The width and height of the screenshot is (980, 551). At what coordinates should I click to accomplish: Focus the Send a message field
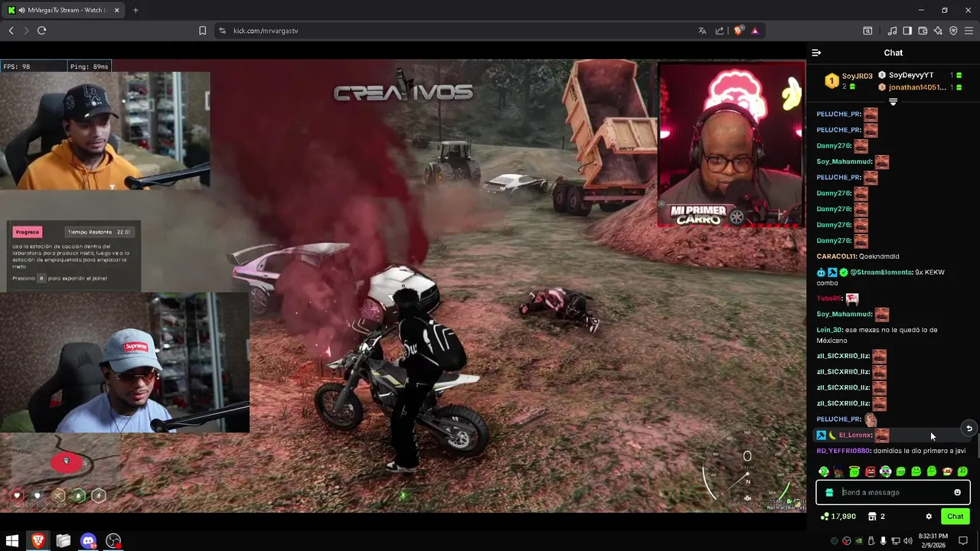893,493
